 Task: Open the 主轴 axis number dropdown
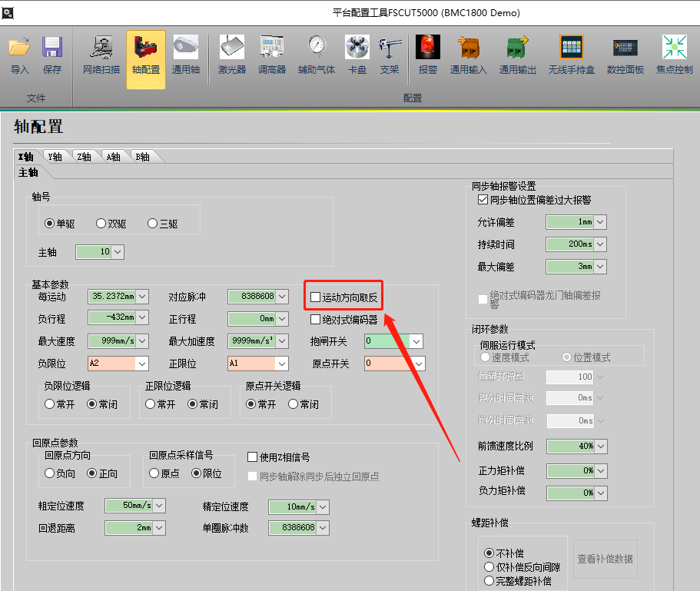[118, 252]
